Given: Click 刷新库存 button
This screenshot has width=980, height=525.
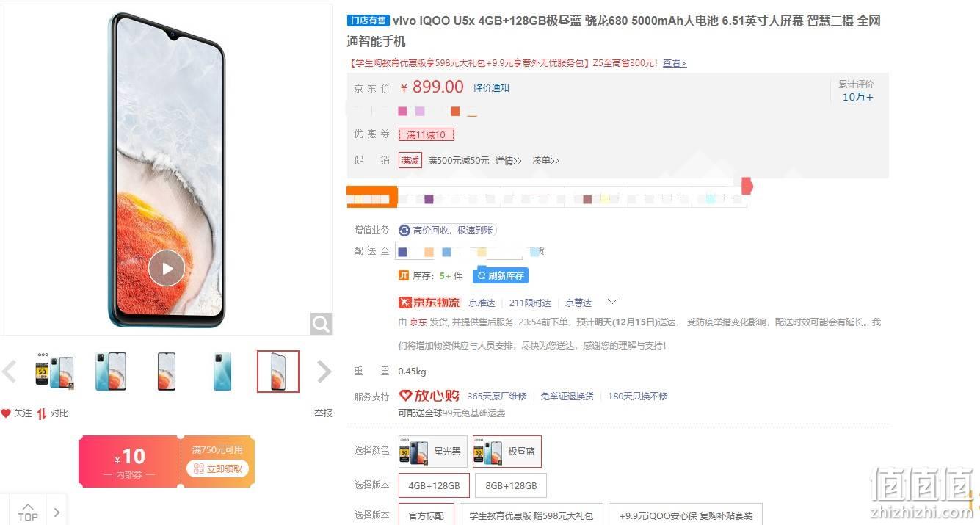Looking at the screenshot, I should (501, 275).
